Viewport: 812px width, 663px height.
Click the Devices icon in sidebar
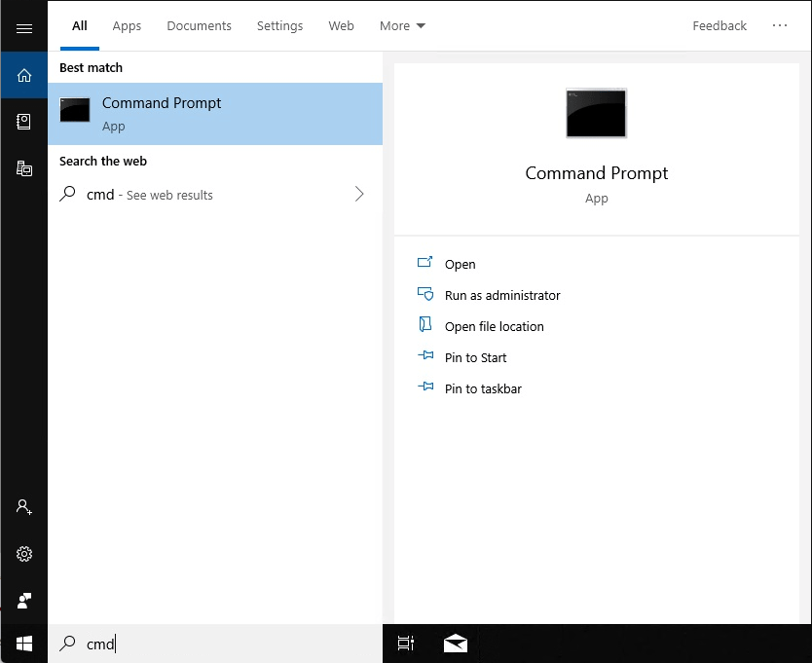point(24,168)
